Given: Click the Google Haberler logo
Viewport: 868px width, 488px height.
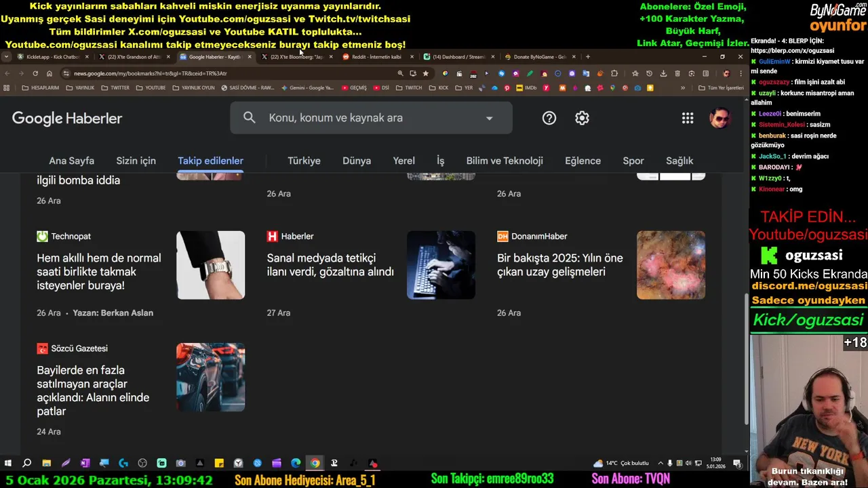Looking at the screenshot, I should click(67, 118).
